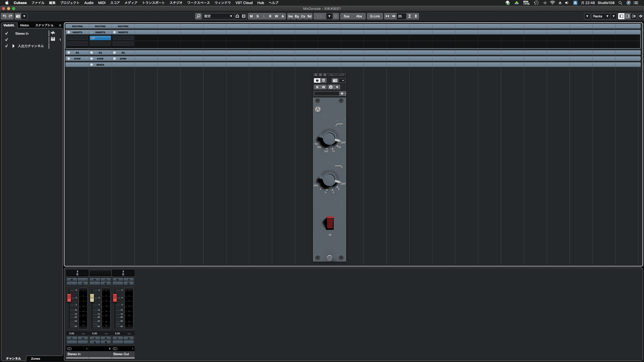This screenshot has height=362, width=644.
Task: Toggle Read automation in LCF plugin window
Action: 317,87
